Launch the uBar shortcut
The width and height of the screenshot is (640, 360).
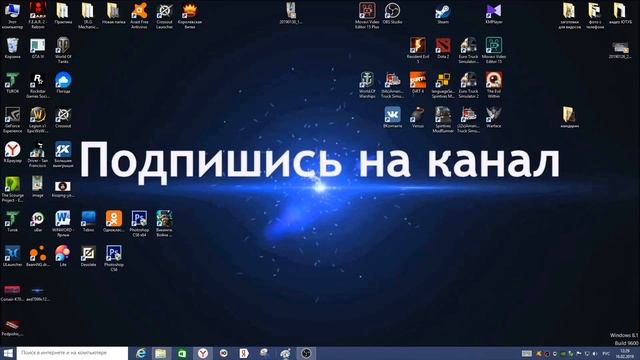(38, 222)
